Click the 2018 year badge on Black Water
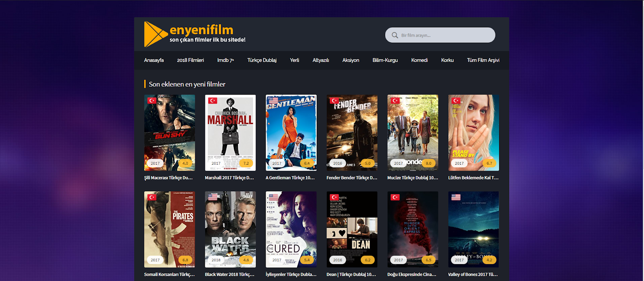This screenshot has width=644, height=281. point(216,260)
